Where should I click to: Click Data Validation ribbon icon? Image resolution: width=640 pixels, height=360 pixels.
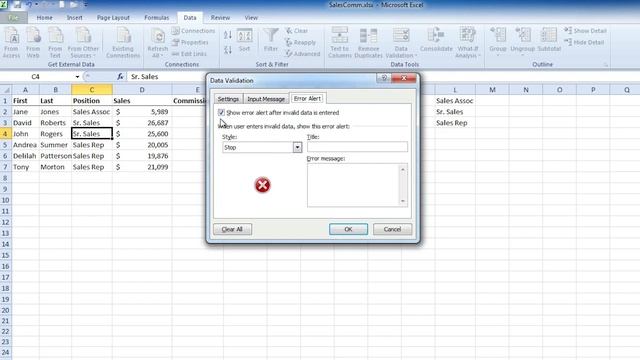click(401, 42)
